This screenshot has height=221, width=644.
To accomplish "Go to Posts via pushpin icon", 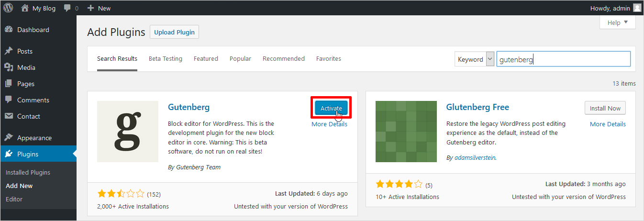I will 9,51.
